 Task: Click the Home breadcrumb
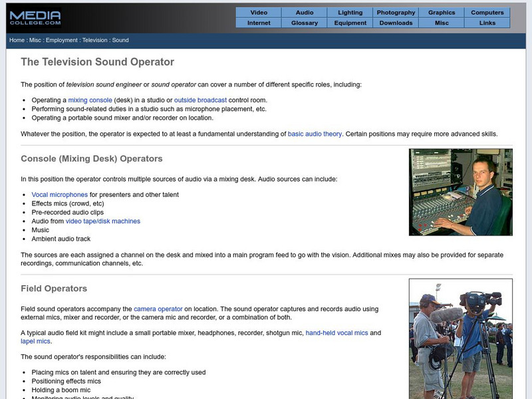[17, 40]
